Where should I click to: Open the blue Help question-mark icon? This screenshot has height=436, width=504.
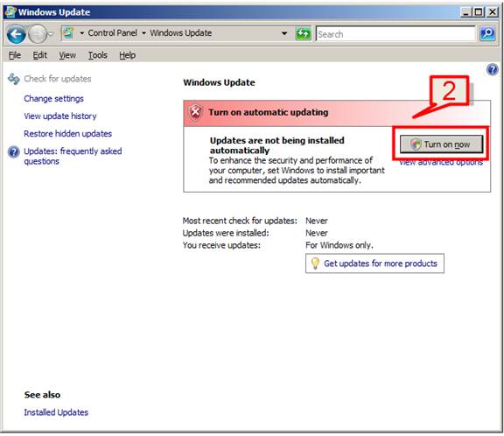click(493, 69)
